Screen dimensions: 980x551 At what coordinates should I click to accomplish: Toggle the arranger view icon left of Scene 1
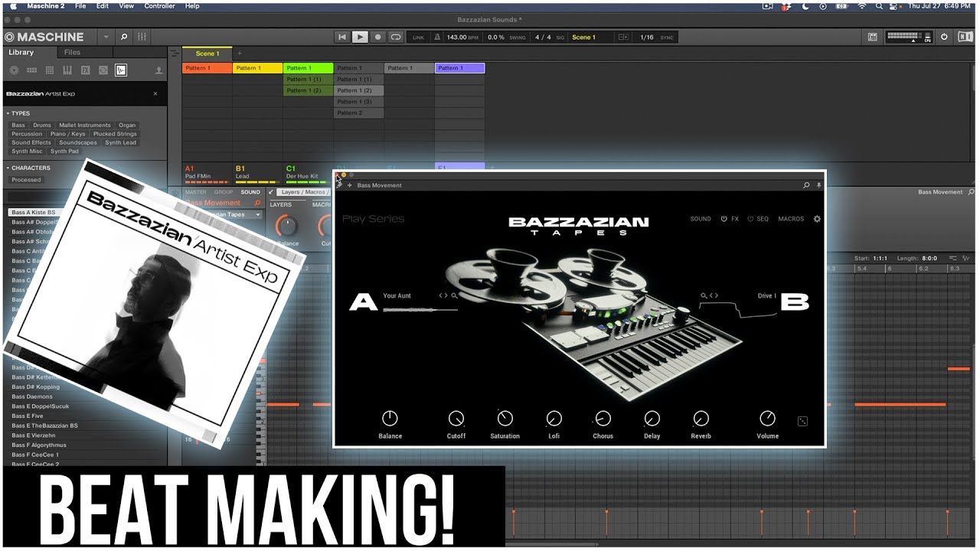(175, 54)
